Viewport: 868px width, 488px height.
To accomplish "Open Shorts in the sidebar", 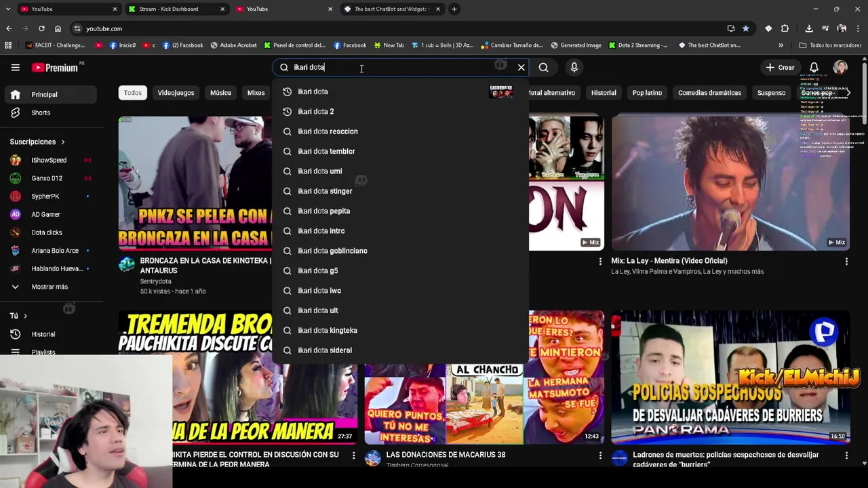I will [x=50, y=113].
